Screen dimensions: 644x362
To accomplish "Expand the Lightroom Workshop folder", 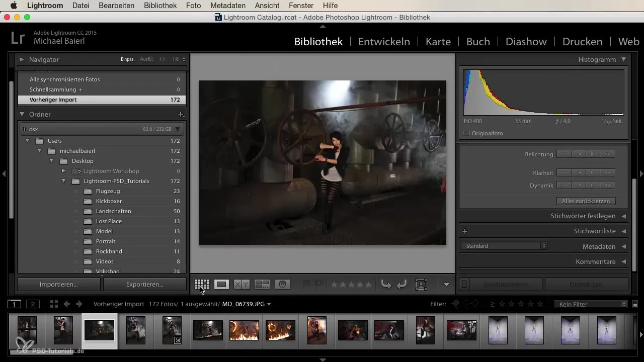I will [x=63, y=171].
